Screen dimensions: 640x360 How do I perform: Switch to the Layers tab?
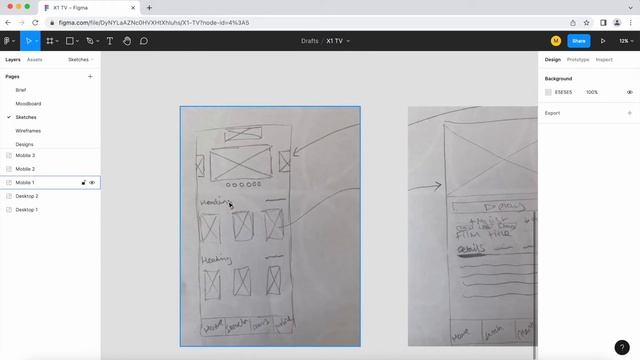(13, 60)
